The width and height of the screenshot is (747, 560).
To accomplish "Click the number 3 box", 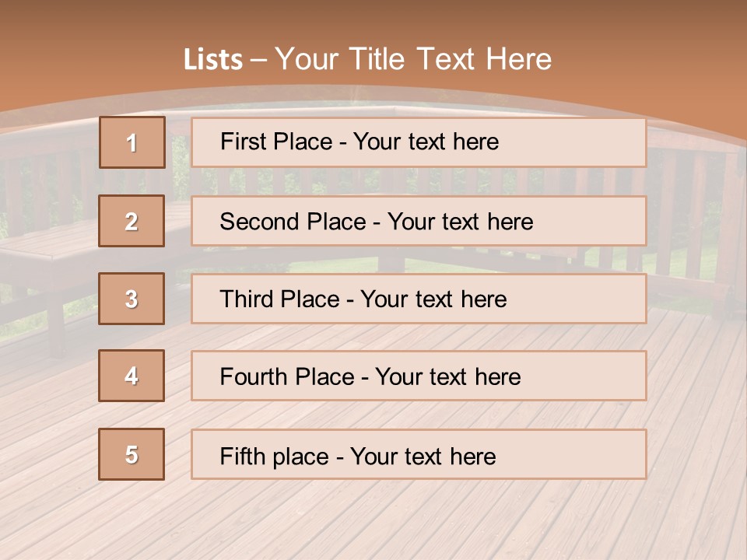I will (132, 299).
